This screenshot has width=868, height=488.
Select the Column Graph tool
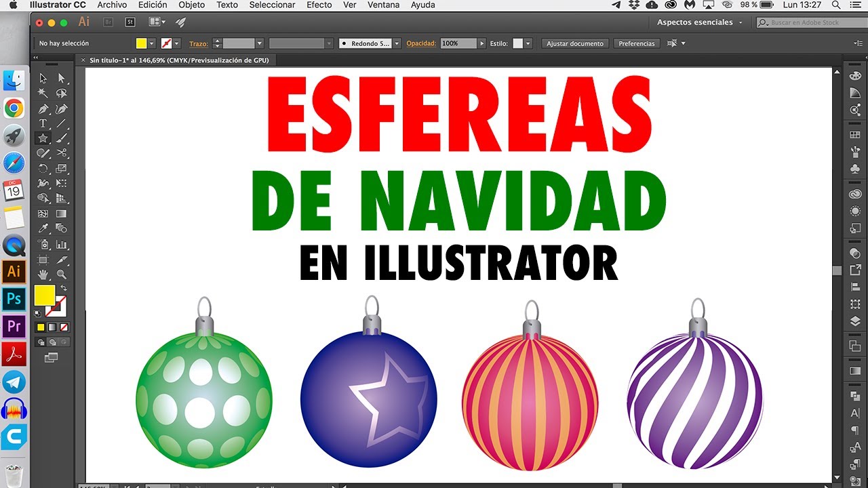click(62, 244)
